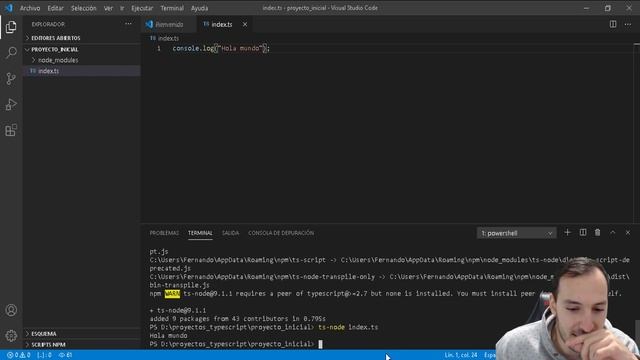Click the console.log code line

221,49
